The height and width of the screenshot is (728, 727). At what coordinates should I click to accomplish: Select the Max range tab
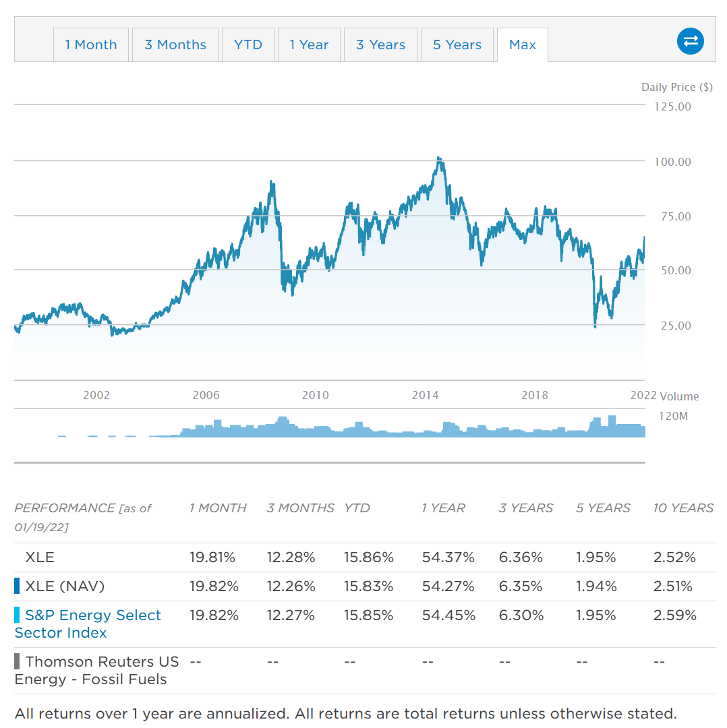pyautogui.click(x=523, y=44)
